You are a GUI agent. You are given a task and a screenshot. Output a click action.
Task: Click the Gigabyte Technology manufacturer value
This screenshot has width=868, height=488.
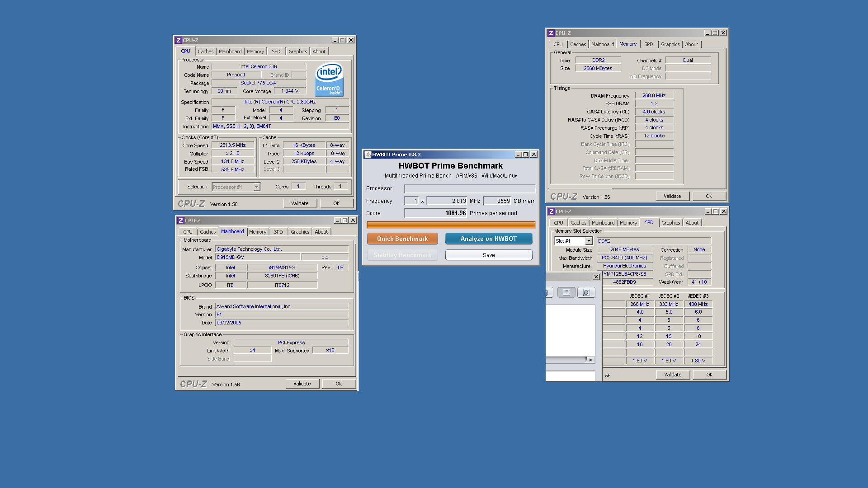click(x=282, y=249)
